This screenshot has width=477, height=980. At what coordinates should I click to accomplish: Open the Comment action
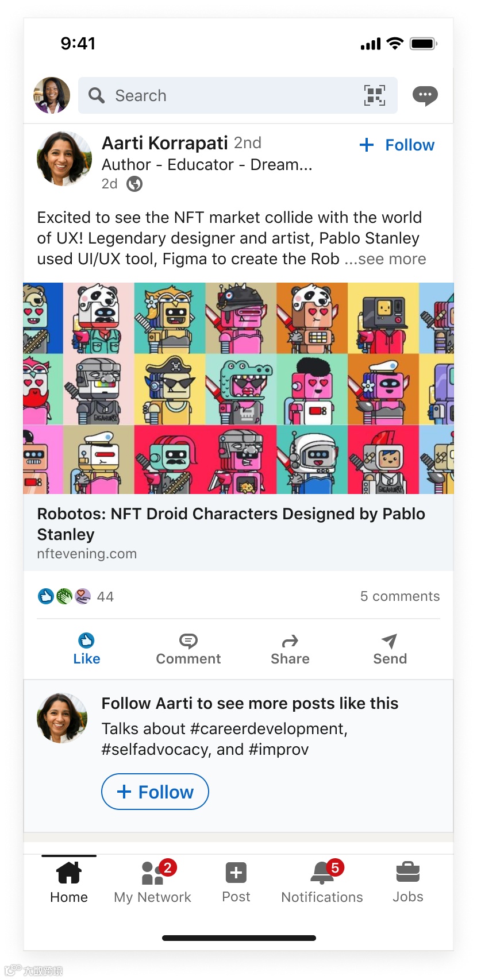pyautogui.click(x=188, y=649)
